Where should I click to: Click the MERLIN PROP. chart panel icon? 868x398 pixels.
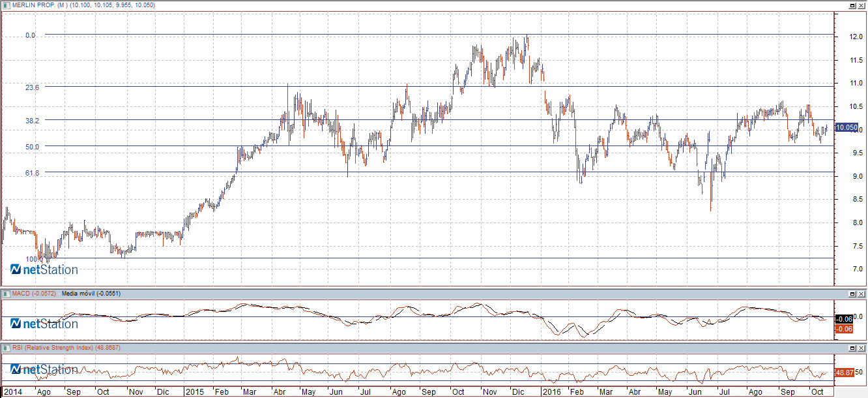pyautogui.click(x=6, y=5)
